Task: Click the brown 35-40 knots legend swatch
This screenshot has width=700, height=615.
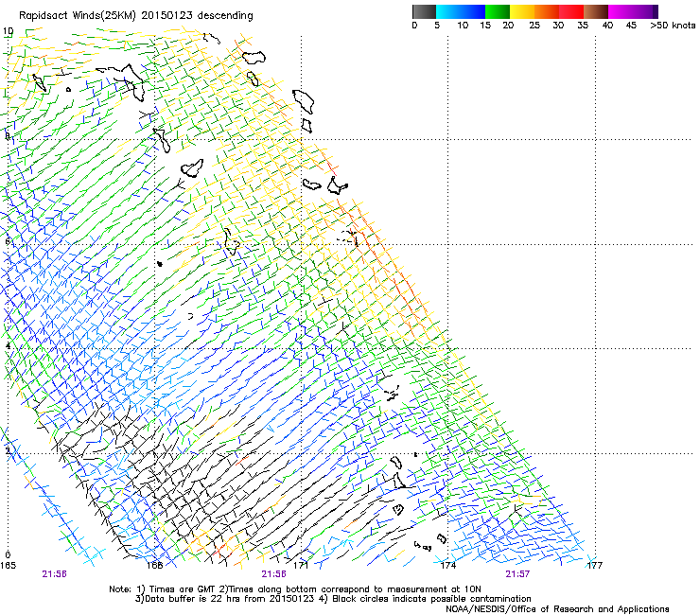Action: [596, 11]
